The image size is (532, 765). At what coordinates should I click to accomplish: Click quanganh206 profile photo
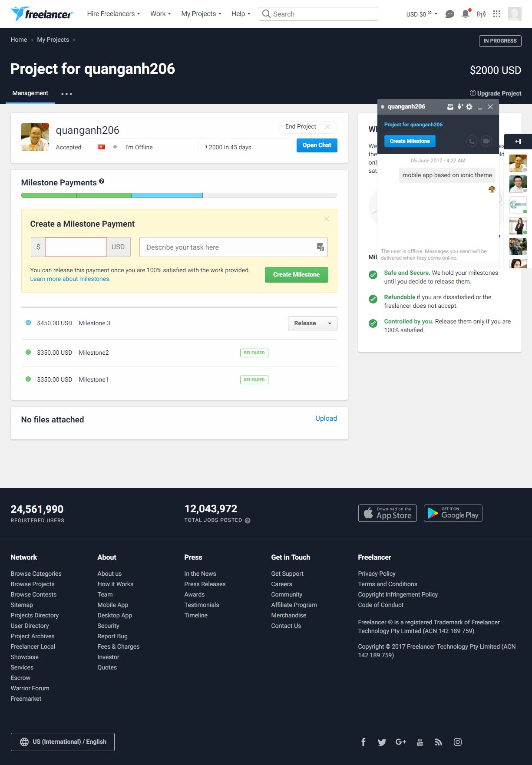[x=35, y=137]
